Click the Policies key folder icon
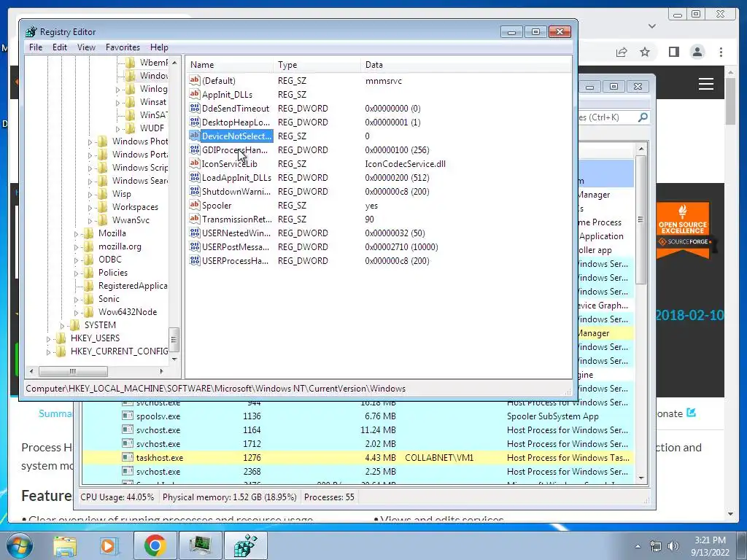Viewport: 747px width, 560px height. pyautogui.click(x=88, y=273)
